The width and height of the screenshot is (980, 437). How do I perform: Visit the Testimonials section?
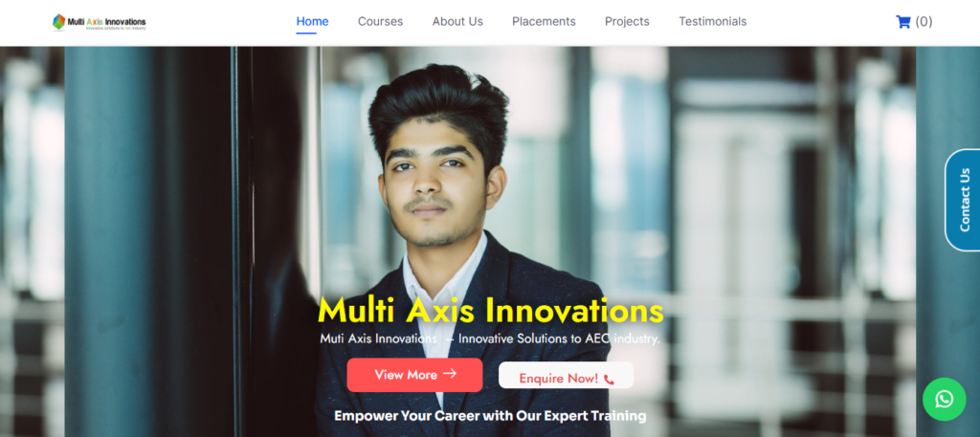[712, 22]
